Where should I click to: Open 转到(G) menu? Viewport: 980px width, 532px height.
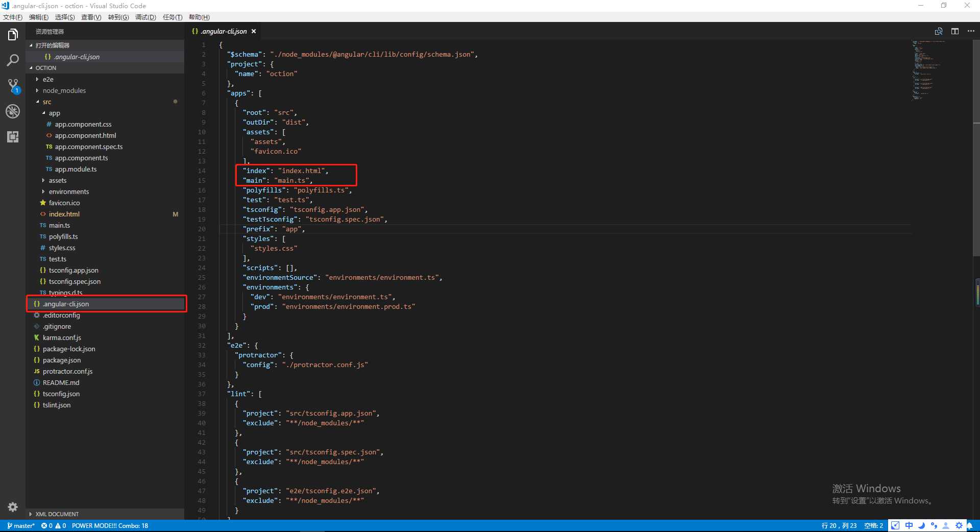tap(118, 17)
